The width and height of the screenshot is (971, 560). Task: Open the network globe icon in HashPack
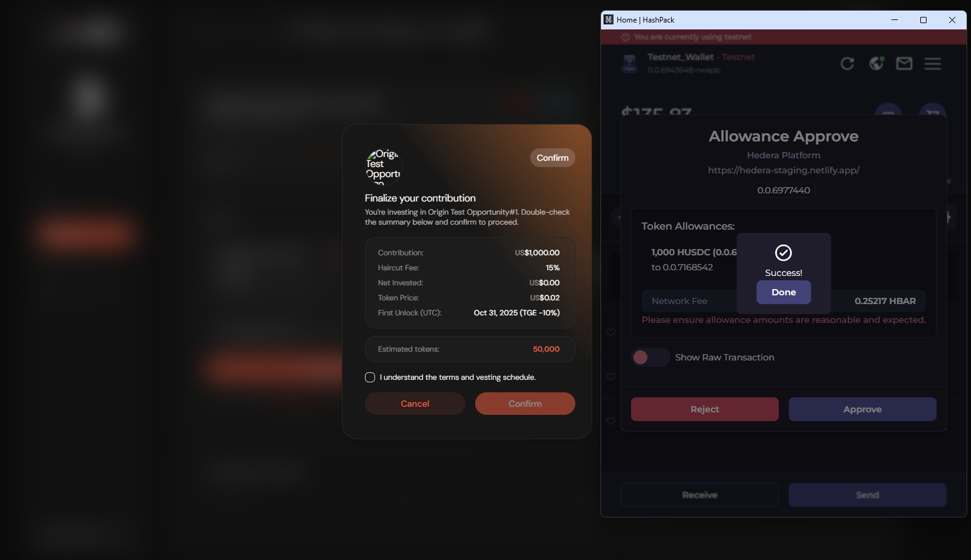point(876,63)
